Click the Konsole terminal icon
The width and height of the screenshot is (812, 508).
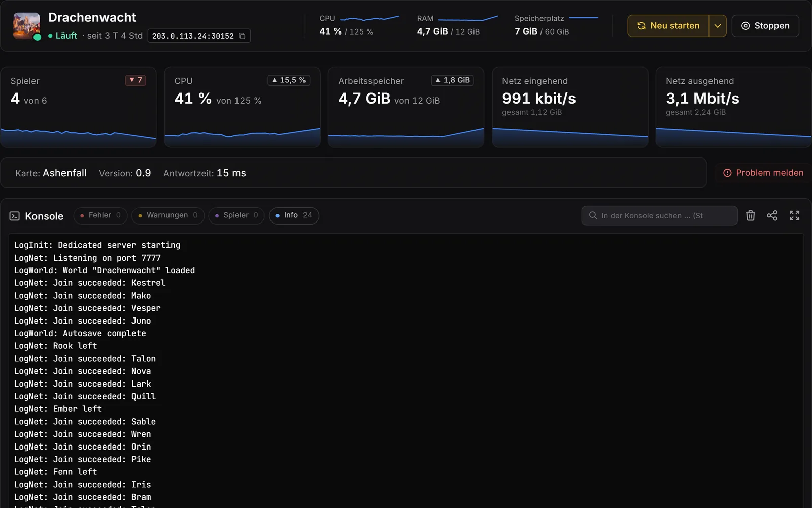click(15, 216)
